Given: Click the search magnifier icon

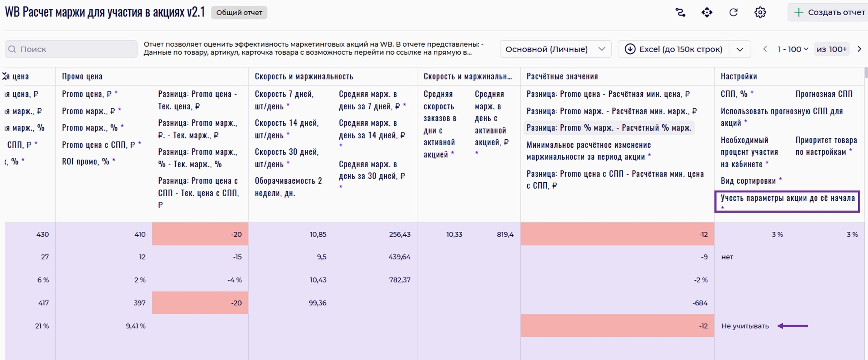Looking at the screenshot, I should tap(12, 49).
